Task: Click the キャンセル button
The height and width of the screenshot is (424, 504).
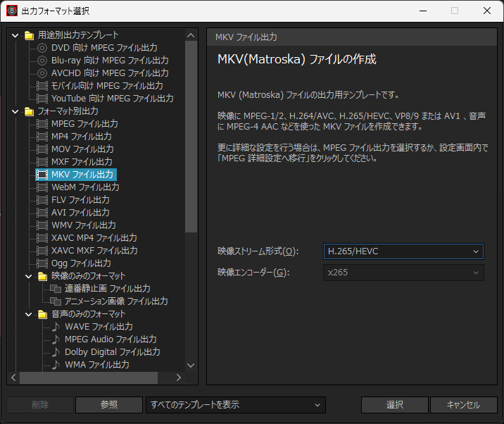Action: pyautogui.click(x=463, y=405)
